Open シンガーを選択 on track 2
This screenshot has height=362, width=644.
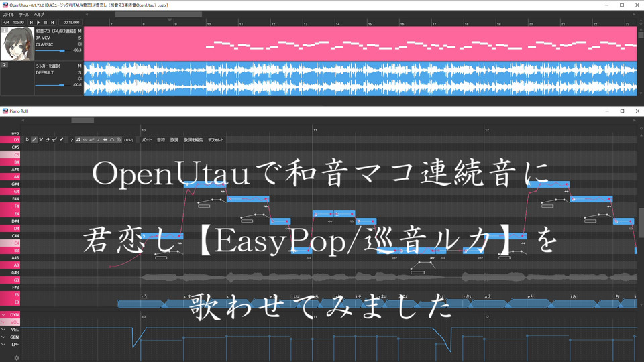[48, 66]
